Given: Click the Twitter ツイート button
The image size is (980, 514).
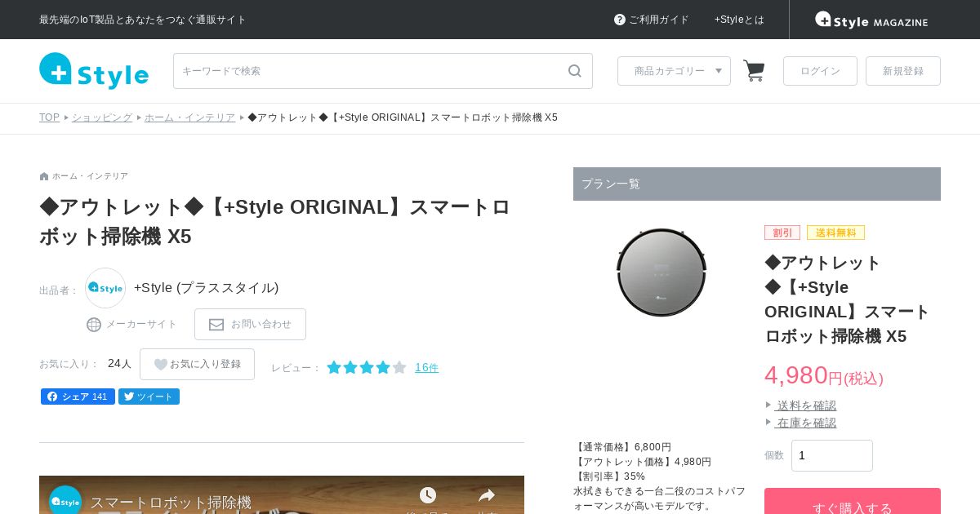Looking at the screenshot, I should [149, 397].
